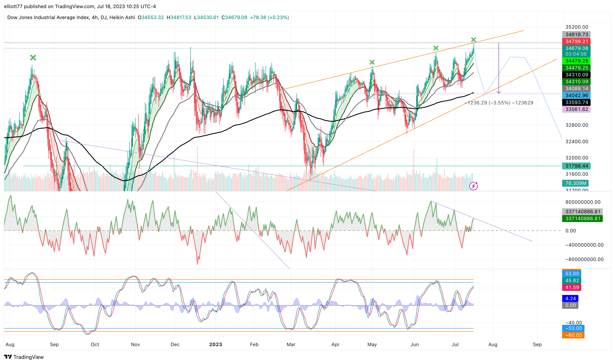The width and height of the screenshot is (615, 364).
Task: Click the close value C34679.08
Action: [x=234, y=17]
